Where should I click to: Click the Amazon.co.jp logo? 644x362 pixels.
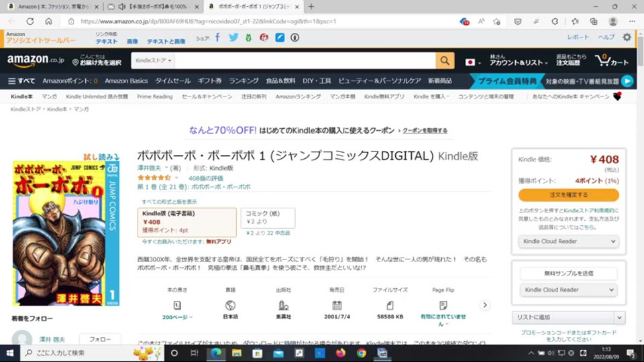(x=36, y=61)
